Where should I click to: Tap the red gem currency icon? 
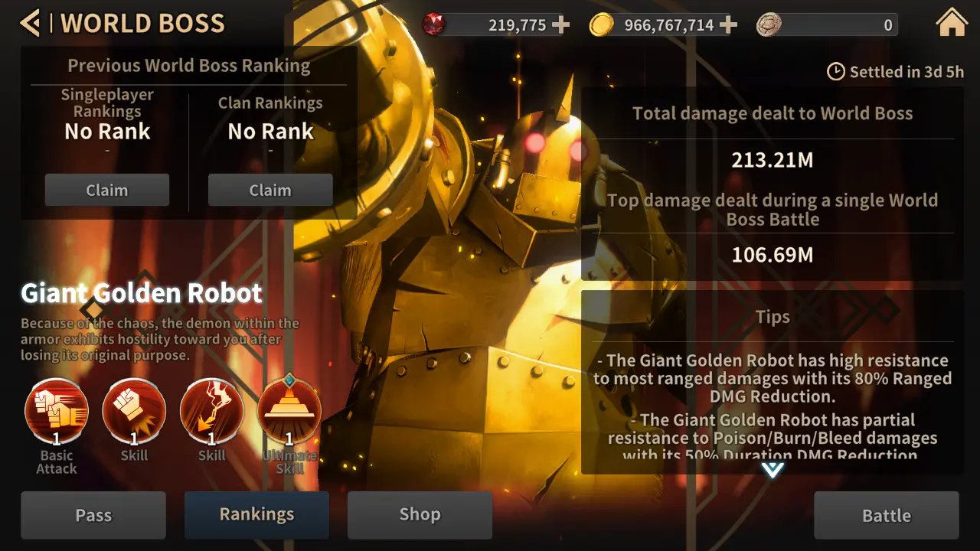point(433,24)
